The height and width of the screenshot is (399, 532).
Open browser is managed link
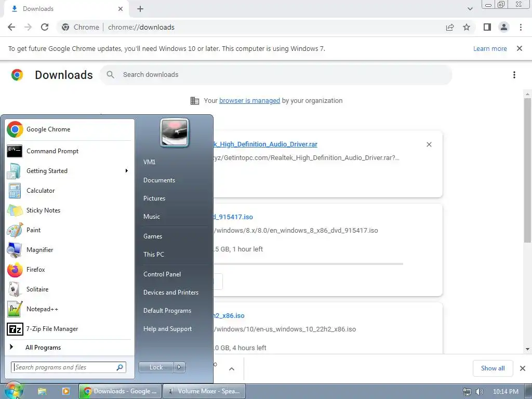(x=250, y=100)
